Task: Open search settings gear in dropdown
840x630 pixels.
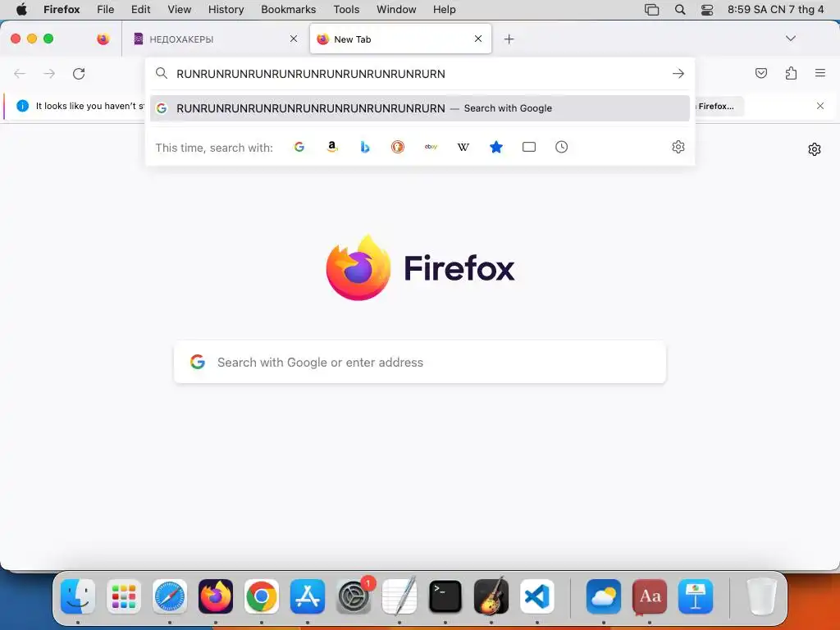Action: pyautogui.click(x=678, y=147)
